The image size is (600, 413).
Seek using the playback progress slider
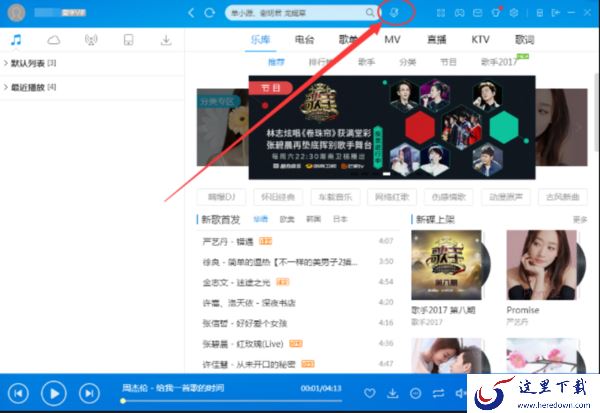[232, 401]
